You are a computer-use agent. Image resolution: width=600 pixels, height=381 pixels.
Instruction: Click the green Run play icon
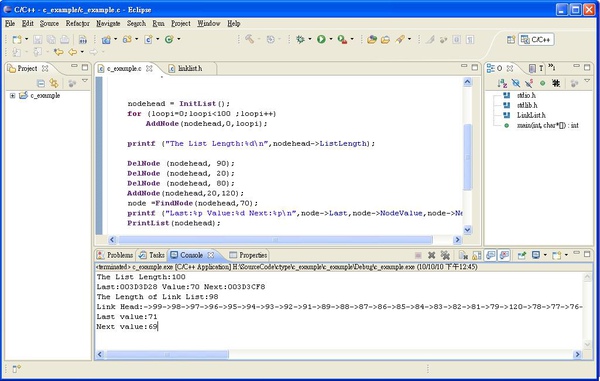pyautogui.click(x=321, y=39)
